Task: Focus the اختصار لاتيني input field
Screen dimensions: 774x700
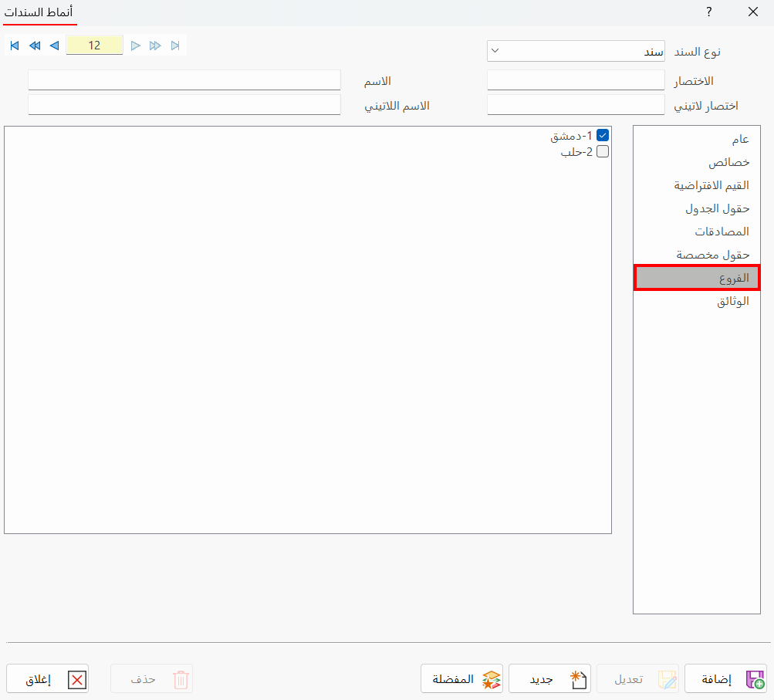Action: 576,105
